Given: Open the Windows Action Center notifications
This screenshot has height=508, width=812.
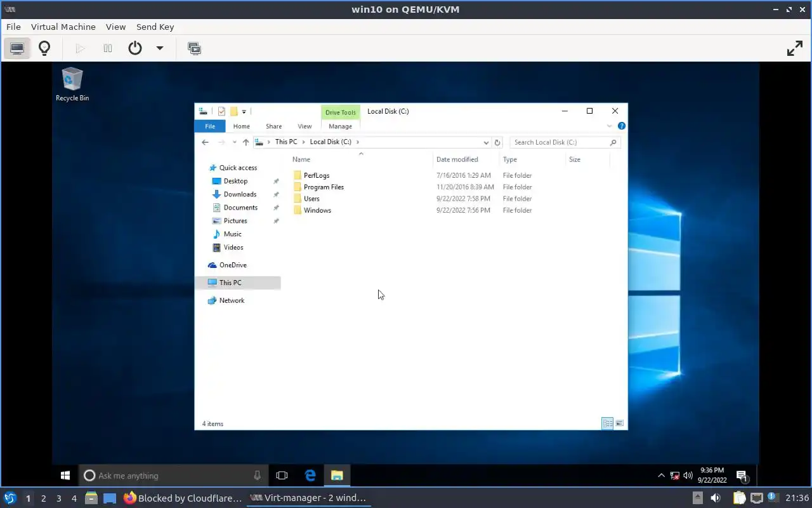Looking at the screenshot, I should (x=742, y=476).
